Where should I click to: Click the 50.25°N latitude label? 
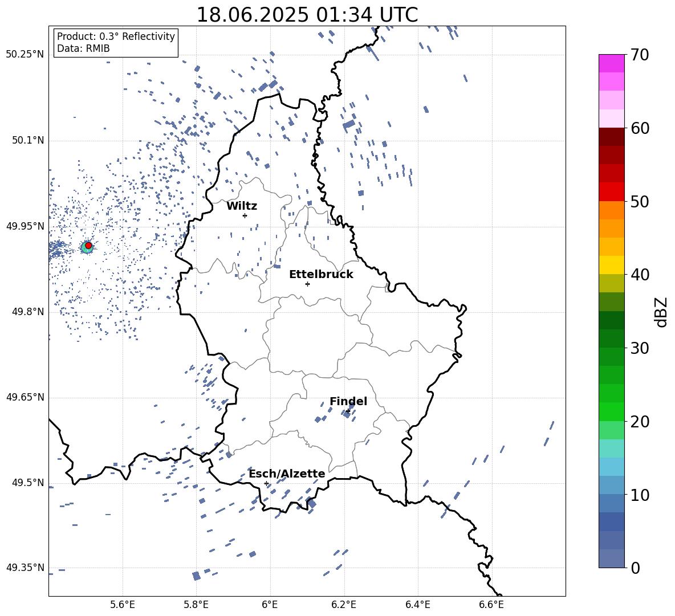[25, 55]
